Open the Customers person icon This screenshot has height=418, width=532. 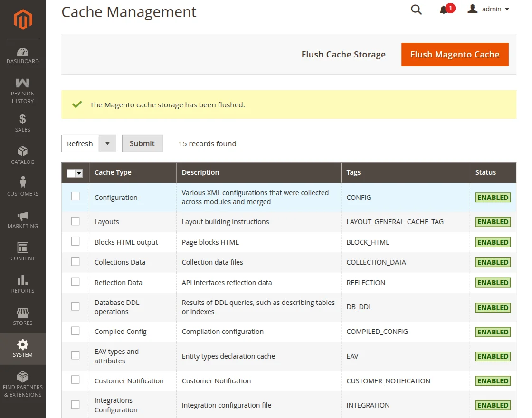tap(23, 182)
